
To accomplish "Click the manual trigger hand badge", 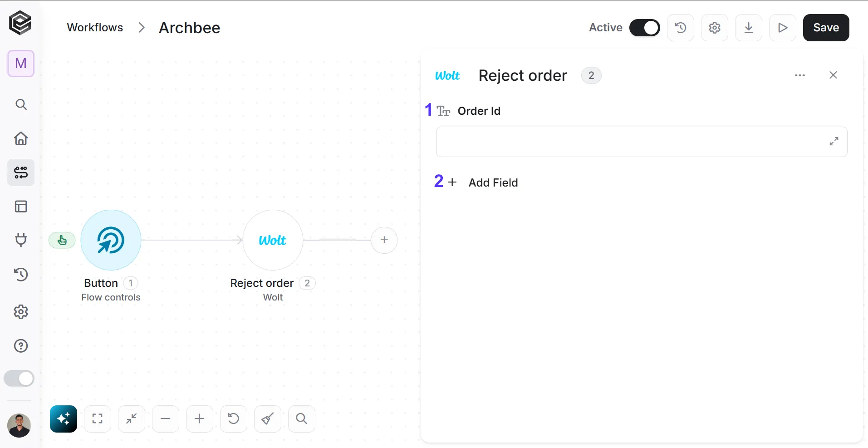I will (62, 240).
